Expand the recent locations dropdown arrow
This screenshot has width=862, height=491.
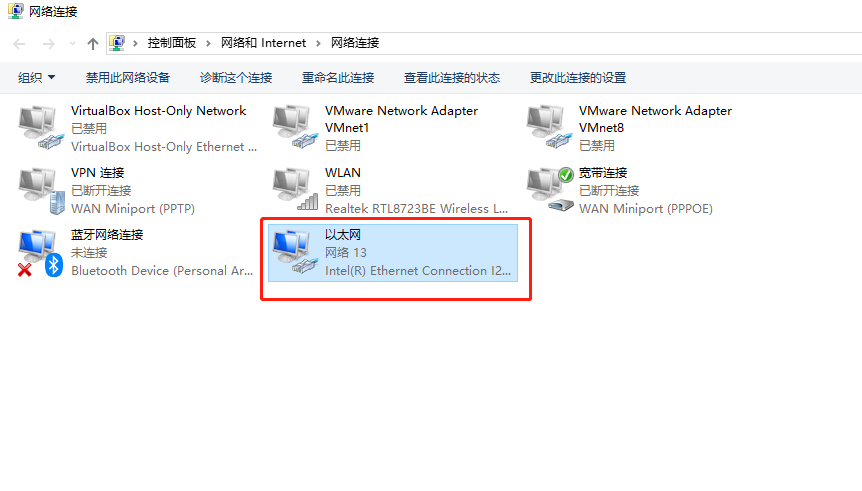click(72, 43)
